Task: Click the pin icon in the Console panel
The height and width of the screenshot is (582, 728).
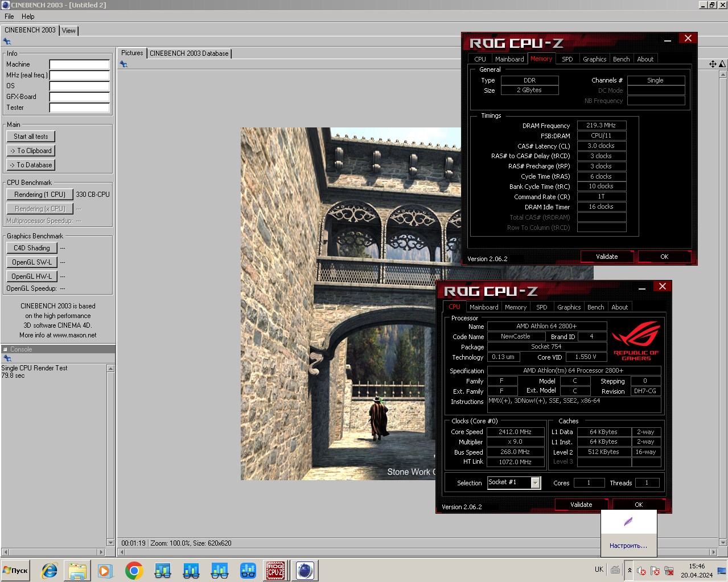Action: (7, 358)
